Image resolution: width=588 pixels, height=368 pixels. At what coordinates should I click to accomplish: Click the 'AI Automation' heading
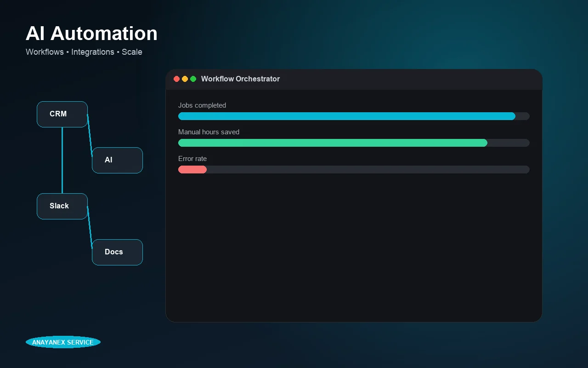(x=91, y=34)
